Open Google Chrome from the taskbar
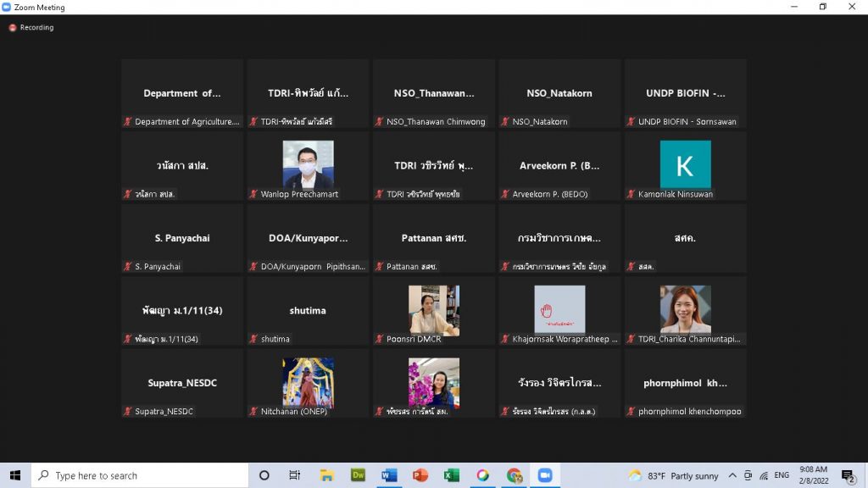868x488 pixels. pyautogui.click(x=514, y=475)
